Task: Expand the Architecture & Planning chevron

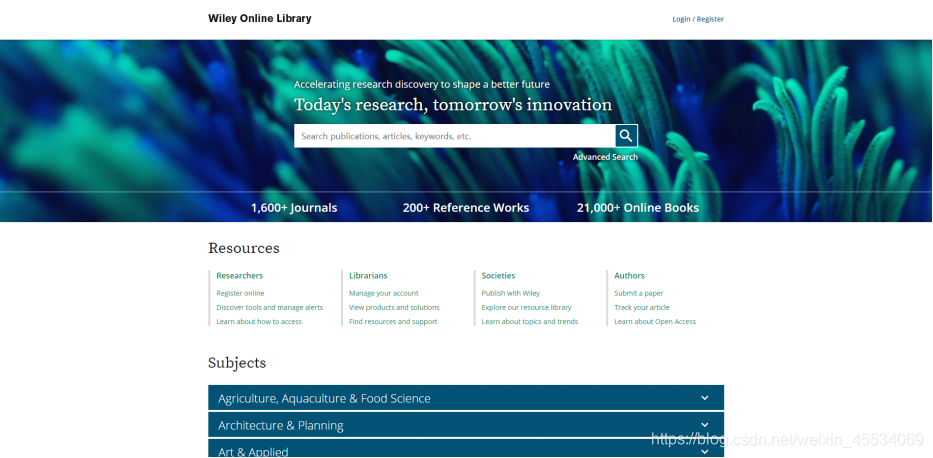Action: click(x=705, y=425)
